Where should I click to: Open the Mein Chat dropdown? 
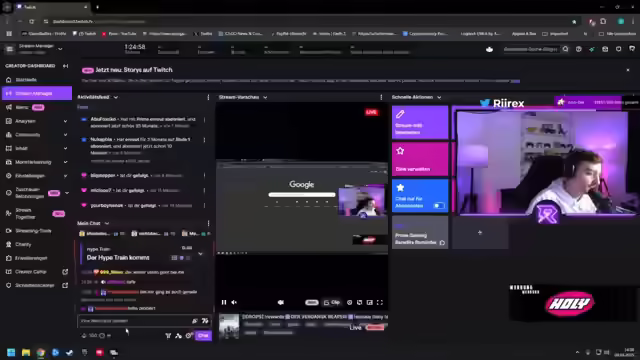[x=107, y=223]
